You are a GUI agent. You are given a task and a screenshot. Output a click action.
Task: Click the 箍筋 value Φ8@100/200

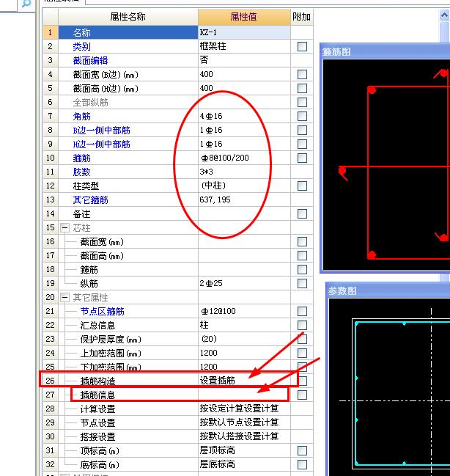(244, 158)
